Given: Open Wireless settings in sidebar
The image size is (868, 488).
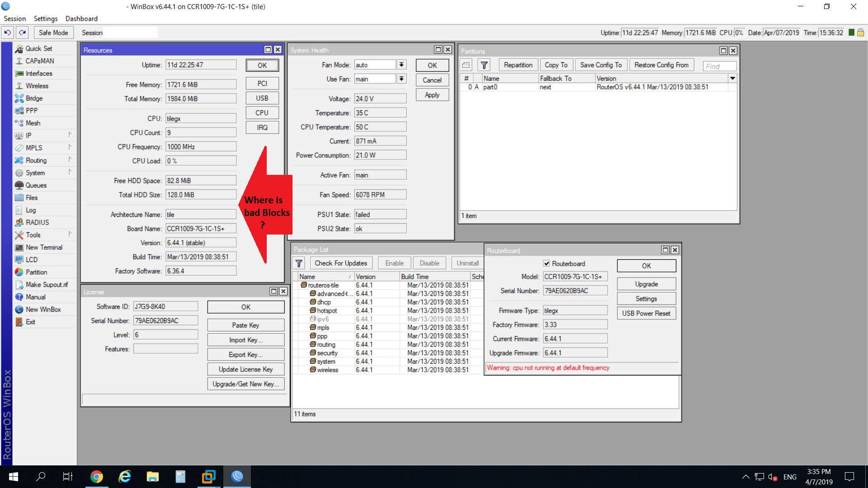Looking at the screenshot, I should click(37, 86).
